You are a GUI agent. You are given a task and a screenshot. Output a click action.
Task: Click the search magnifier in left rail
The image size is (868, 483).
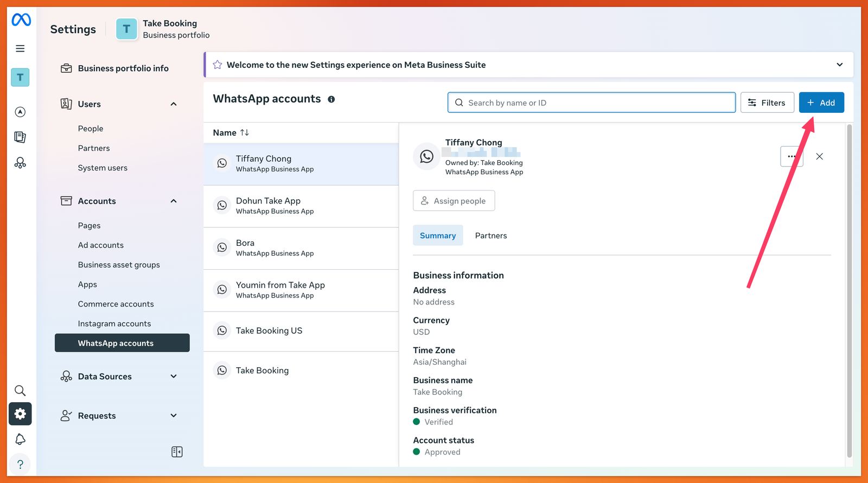[20, 391]
